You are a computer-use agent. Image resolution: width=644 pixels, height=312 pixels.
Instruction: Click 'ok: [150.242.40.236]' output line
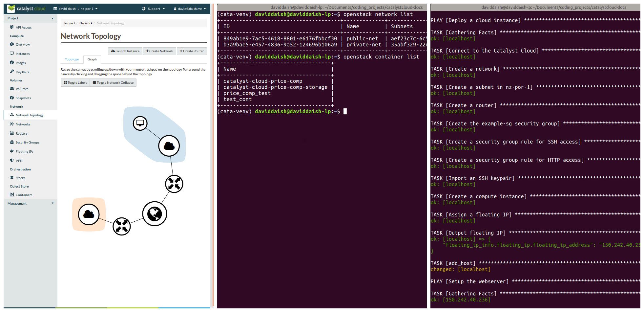461,300
